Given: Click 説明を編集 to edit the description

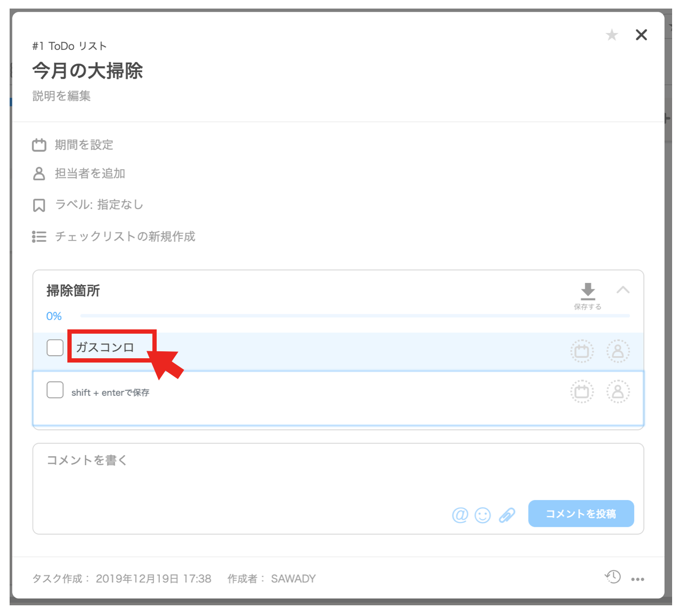Looking at the screenshot, I should tap(61, 96).
